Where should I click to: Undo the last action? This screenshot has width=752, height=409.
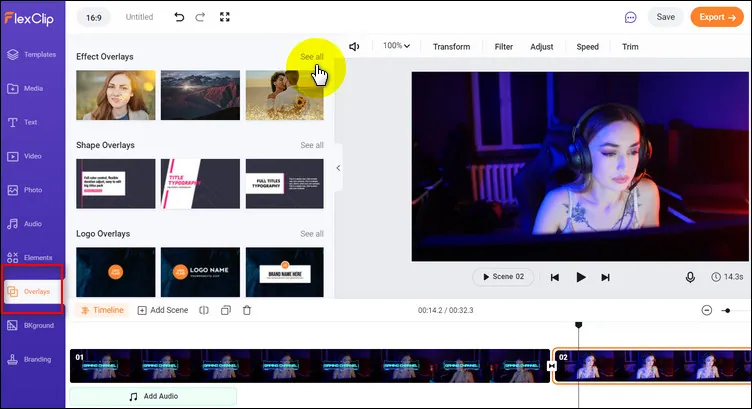(179, 17)
